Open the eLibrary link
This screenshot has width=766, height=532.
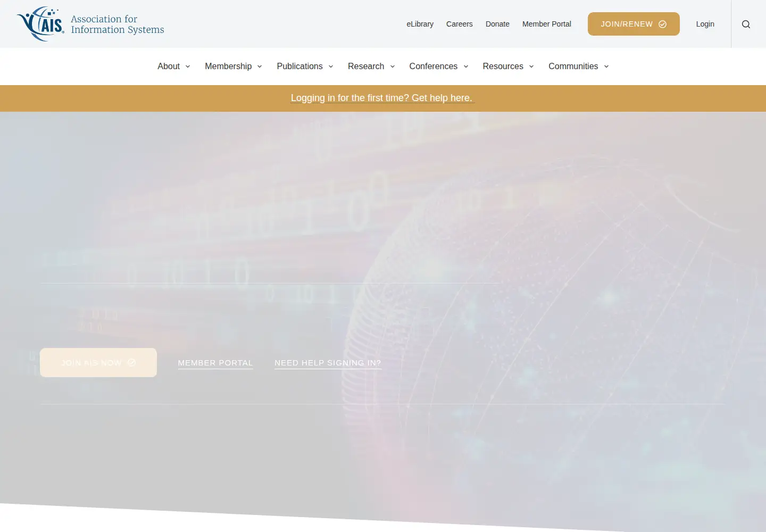[420, 24]
